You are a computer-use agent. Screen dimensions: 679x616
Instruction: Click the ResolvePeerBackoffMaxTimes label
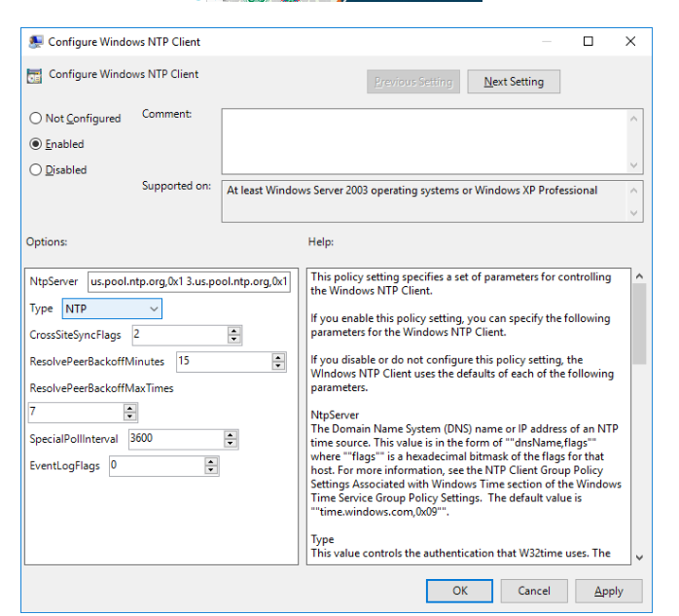(101, 388)
